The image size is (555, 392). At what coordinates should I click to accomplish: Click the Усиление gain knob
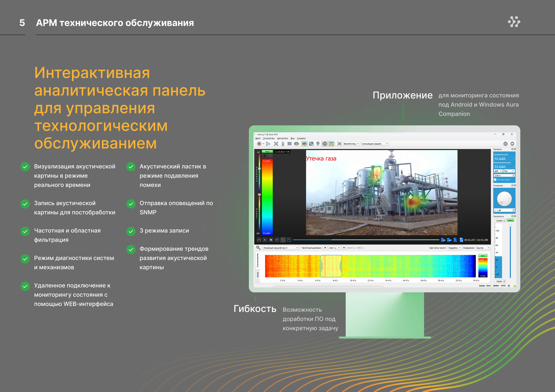click(504, 199)
